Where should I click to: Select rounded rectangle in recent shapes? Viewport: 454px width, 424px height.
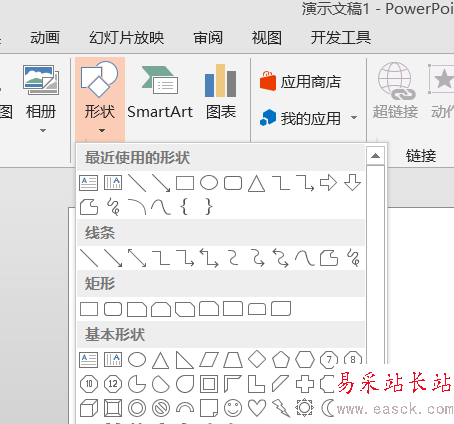233,183
